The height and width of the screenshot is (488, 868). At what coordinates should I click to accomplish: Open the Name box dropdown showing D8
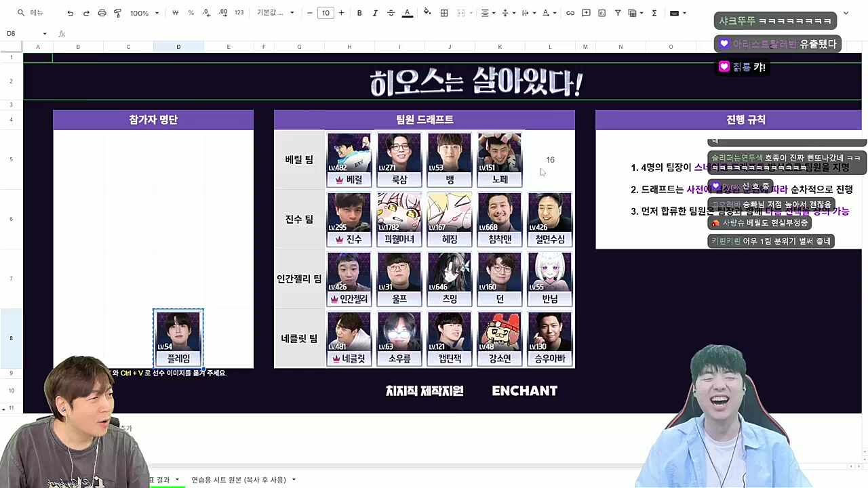[45, 33]
